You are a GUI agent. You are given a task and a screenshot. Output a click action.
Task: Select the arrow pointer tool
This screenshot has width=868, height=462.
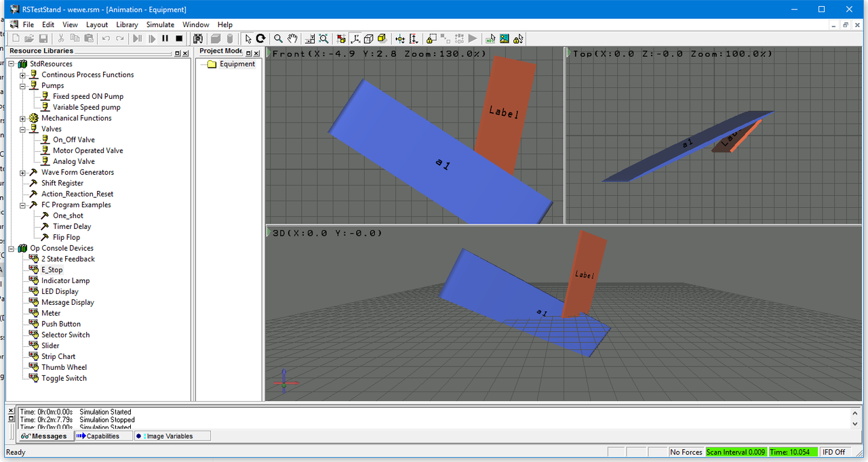[248, 39]
